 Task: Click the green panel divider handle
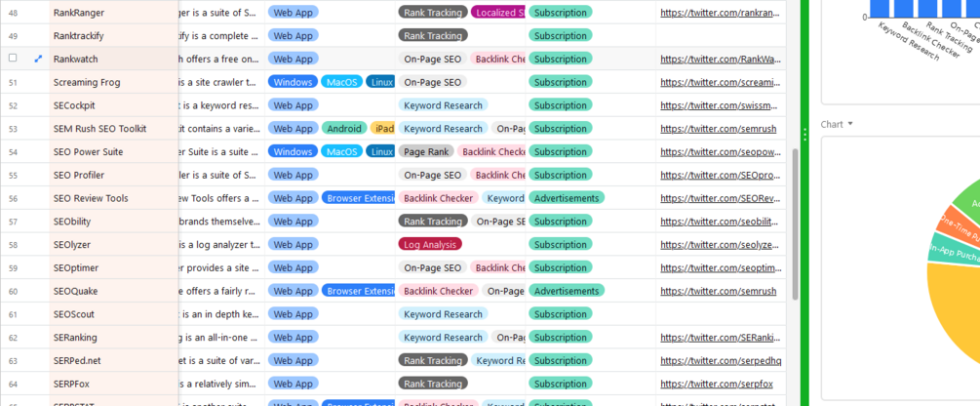pos(805,135)
